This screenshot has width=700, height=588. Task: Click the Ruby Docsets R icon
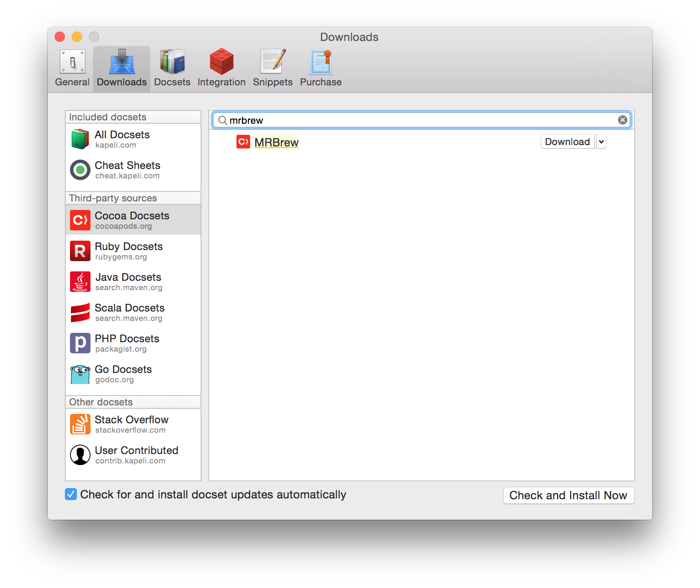pyautogui.click(x=80, y=251)
